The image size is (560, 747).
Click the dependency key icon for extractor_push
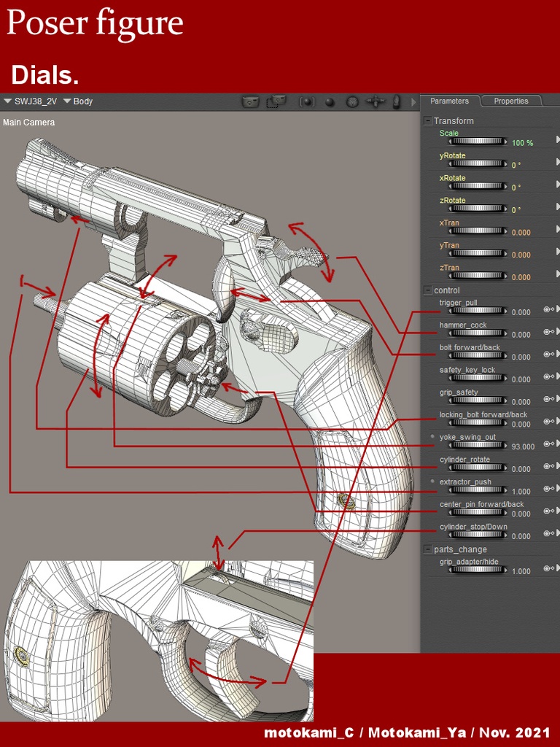click(x=548, y=489)
